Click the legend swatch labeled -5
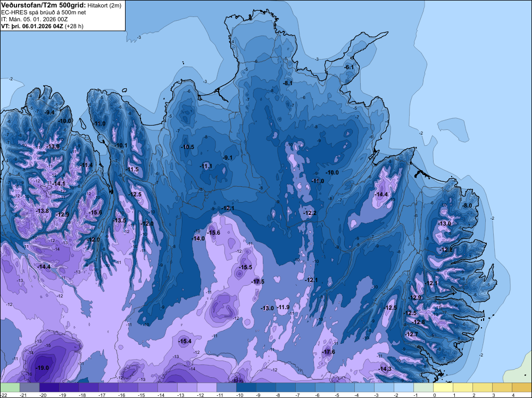 tap(344, 387)
